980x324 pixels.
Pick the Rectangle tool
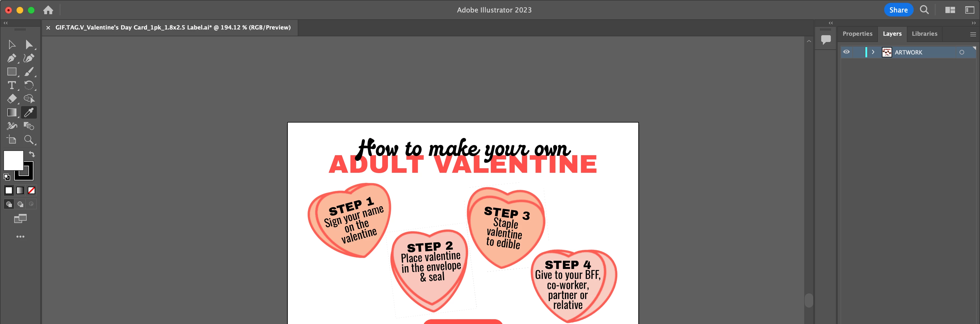12,71
